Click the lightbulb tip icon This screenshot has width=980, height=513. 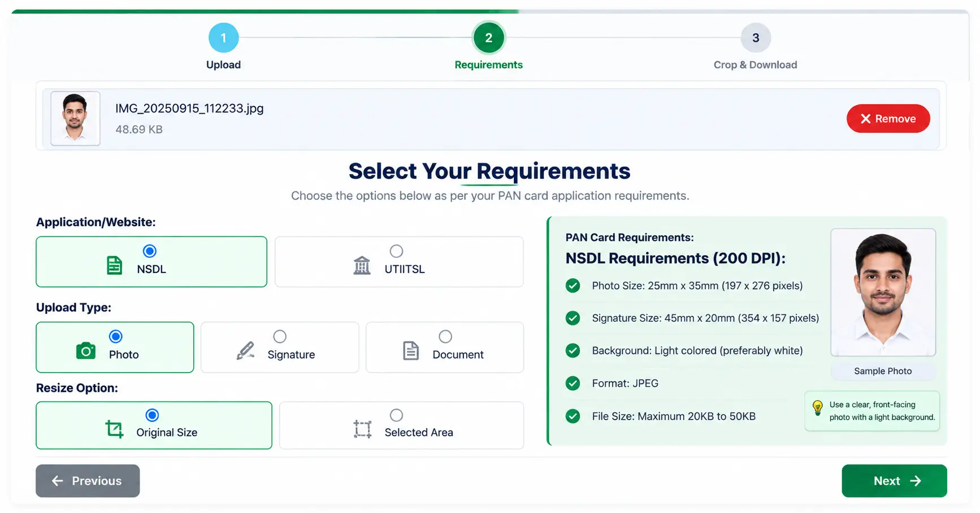coord(817,408)
